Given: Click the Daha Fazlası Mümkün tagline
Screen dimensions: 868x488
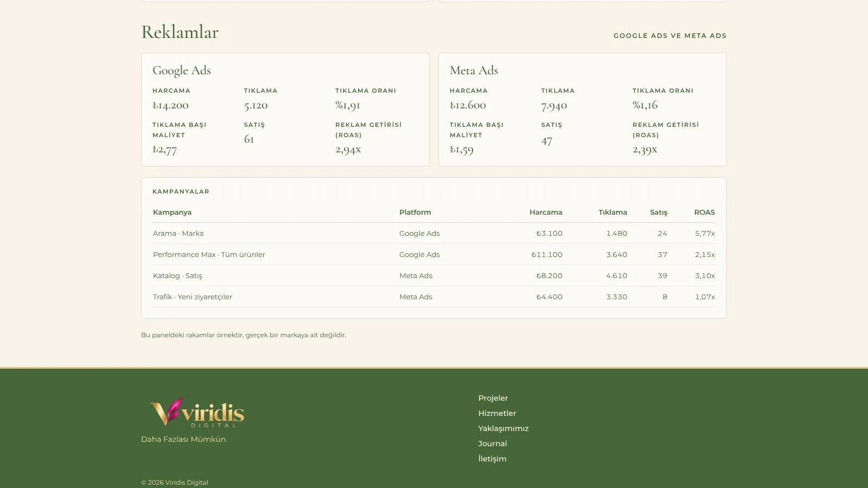Looking at the screenshot, I should [x=184, y=439].
